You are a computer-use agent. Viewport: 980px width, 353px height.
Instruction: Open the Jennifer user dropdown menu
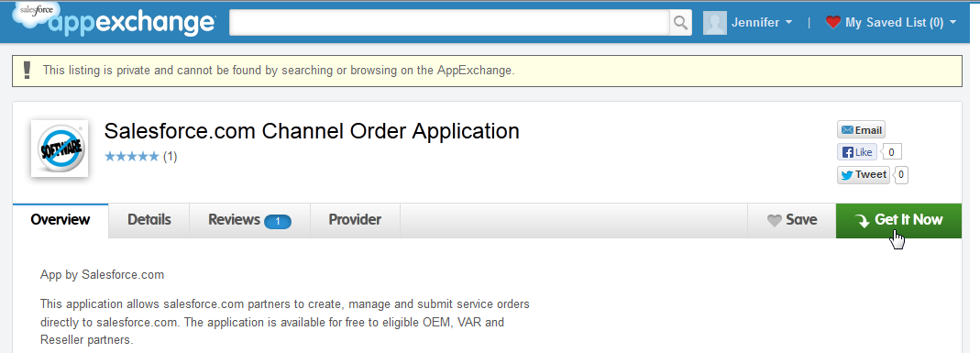pyautogui.click(x=761, y=23)
